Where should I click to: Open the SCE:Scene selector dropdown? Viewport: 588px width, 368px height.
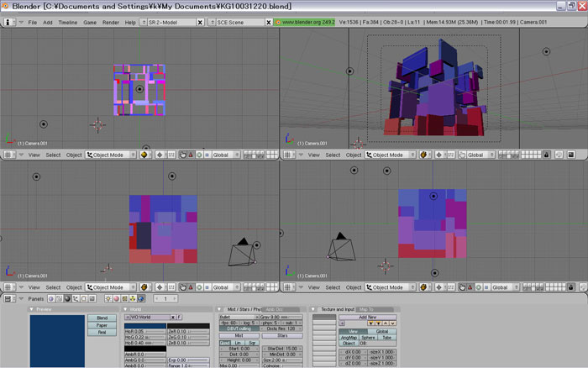[212, 23]
